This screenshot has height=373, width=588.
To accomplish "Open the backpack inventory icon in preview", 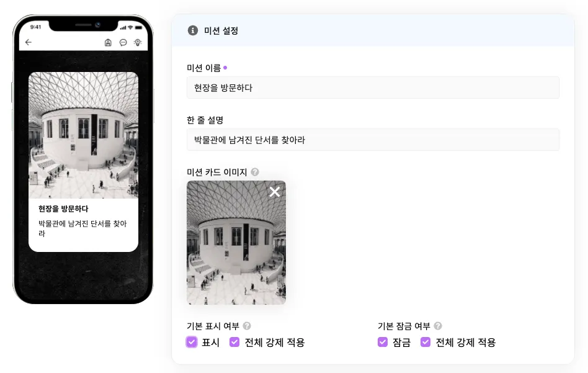I will pyautogui.click(x=108, y=42).
